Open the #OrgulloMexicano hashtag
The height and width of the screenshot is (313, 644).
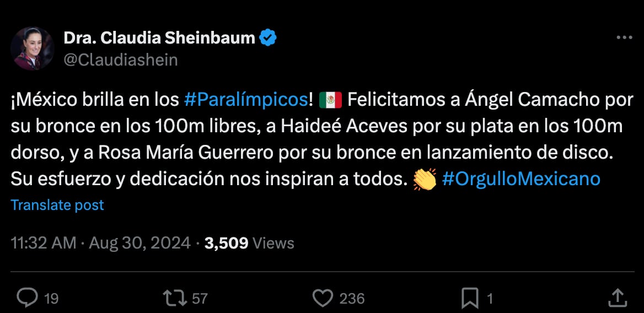tap(521, 179)
